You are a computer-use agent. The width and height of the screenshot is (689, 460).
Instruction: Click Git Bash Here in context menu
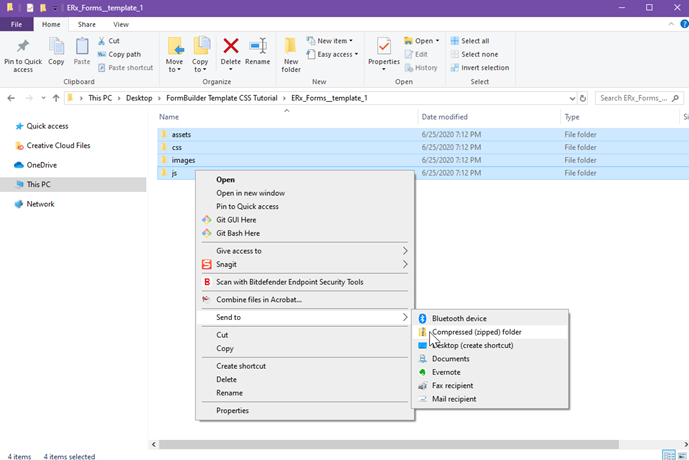pyautogui.click(x=240, y=233)
